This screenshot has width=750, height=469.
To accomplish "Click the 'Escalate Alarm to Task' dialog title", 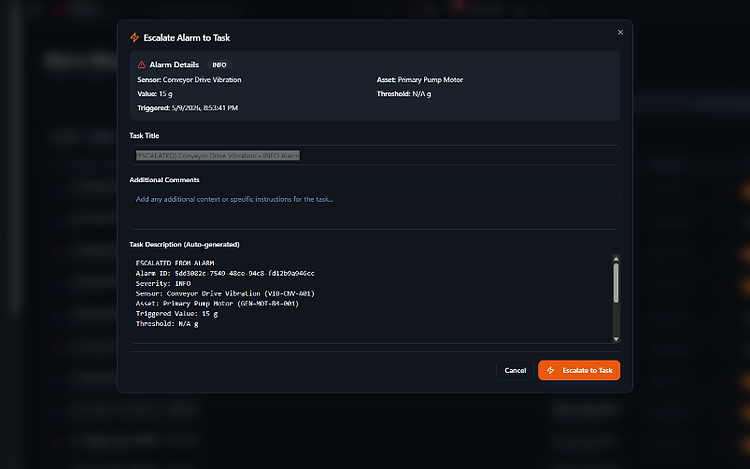I will tap(187, 38).
